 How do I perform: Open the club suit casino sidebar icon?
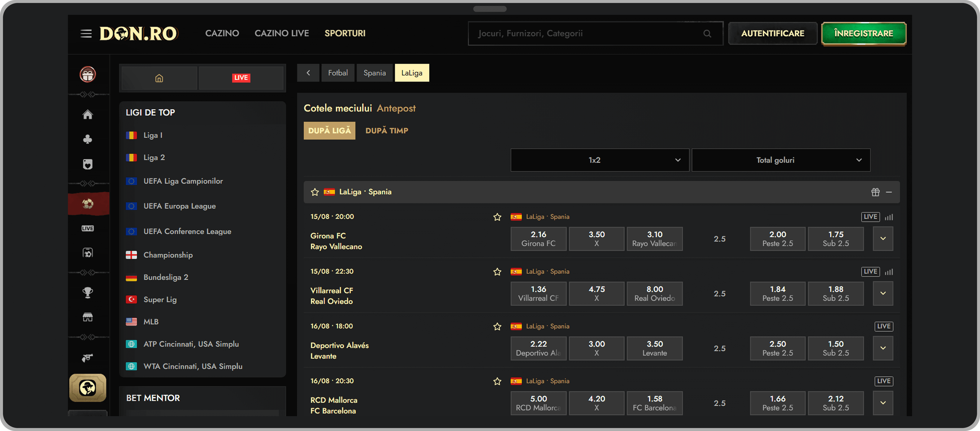(x=87, y=139)
